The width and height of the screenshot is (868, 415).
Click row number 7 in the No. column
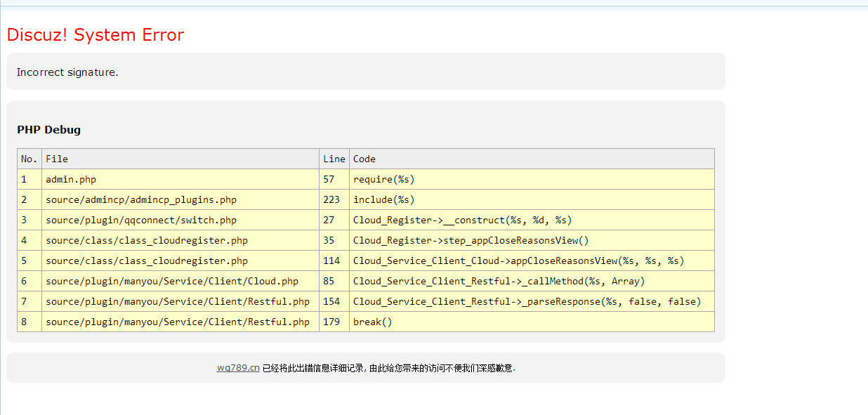(29, 301)
